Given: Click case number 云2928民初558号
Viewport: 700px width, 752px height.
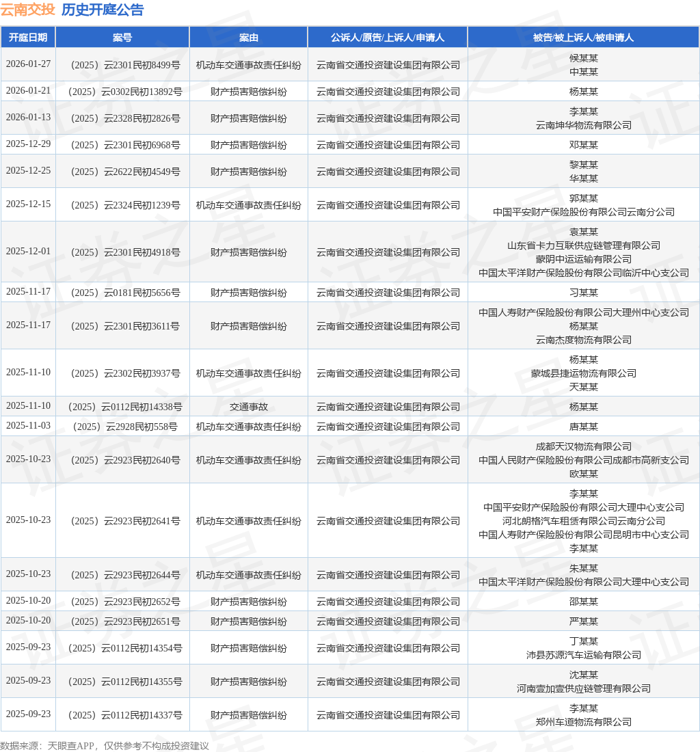Looking at the screenshot, I should click(x=125, y=427).
